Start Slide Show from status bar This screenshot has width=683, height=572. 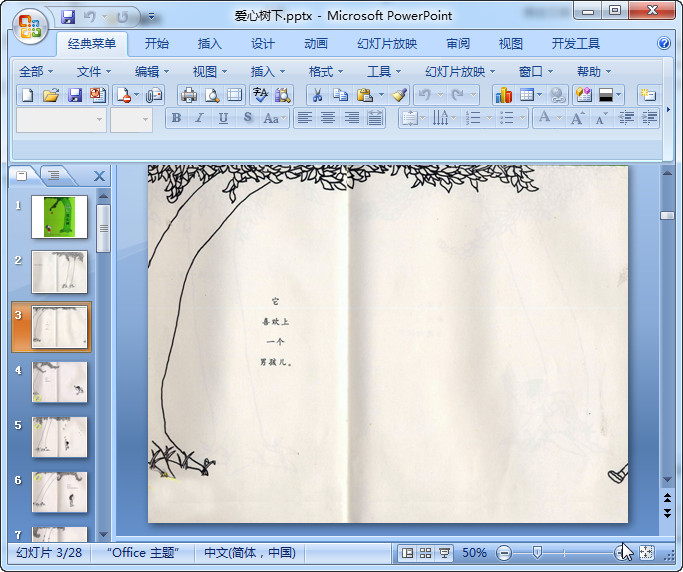pos(444,553)
